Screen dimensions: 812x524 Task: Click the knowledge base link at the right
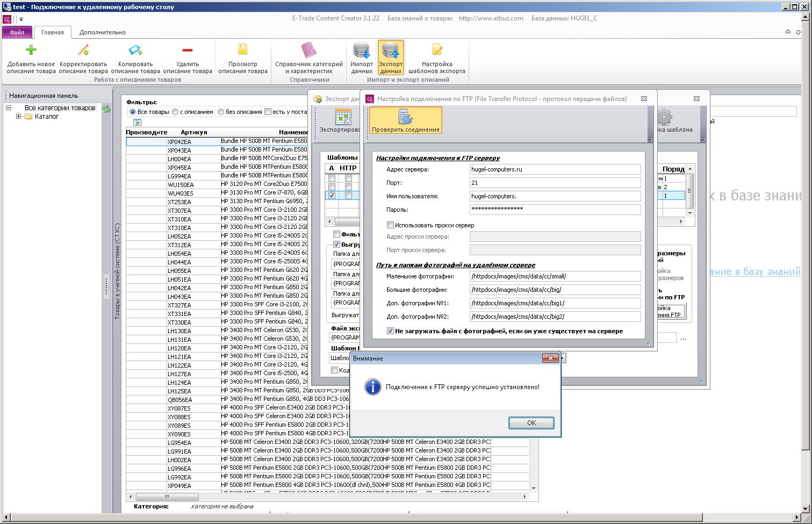click(755, 272)
